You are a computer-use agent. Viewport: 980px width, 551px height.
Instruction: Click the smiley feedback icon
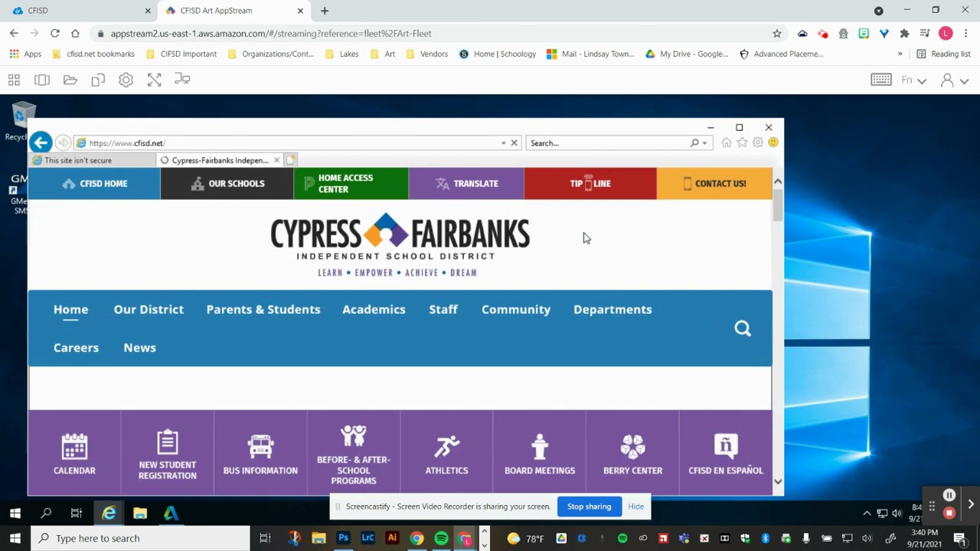[x=773, y=142]
